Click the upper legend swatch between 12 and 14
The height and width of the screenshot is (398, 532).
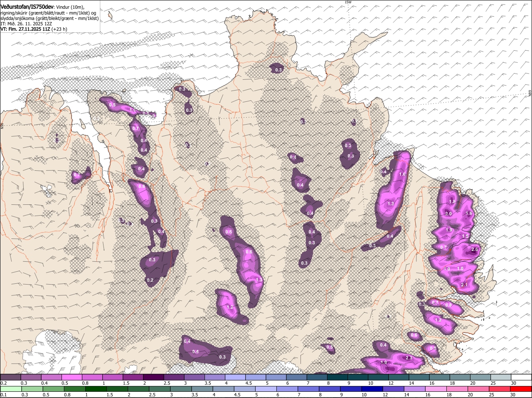398,377
